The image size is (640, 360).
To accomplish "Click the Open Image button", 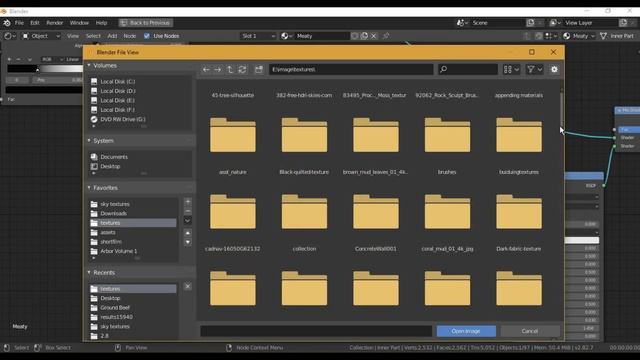I will 466,331.
